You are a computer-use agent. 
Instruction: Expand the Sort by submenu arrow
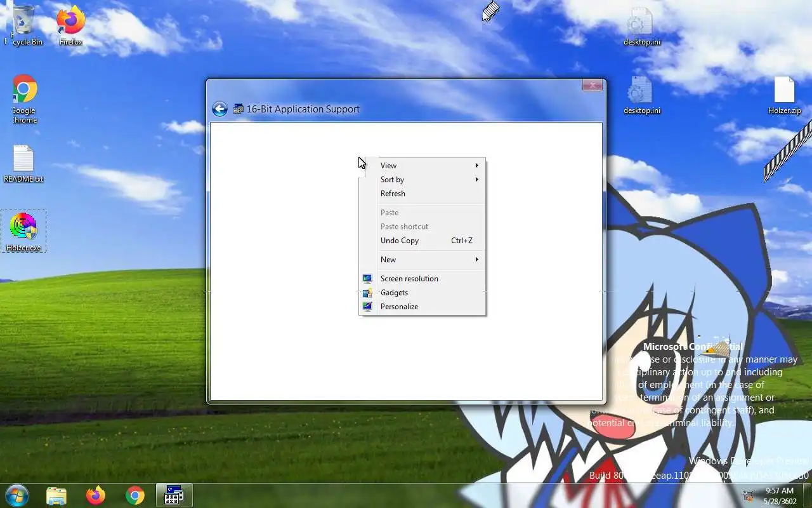[x=477, y=180]
